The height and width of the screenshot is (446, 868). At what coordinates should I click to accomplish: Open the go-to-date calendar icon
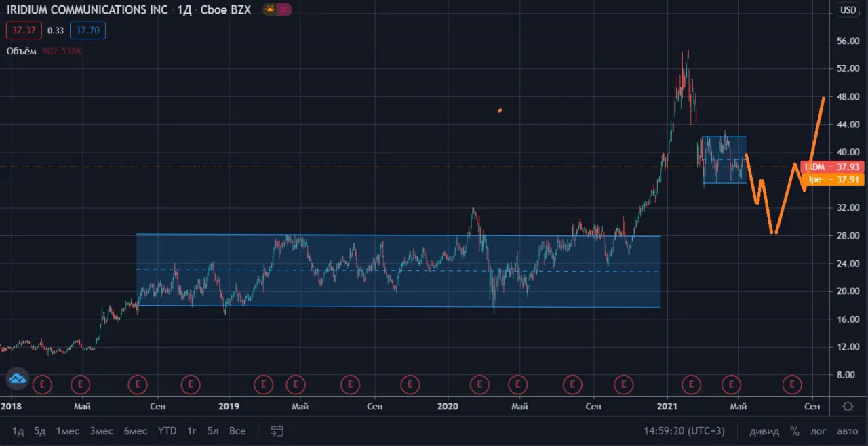coord(277,431)
